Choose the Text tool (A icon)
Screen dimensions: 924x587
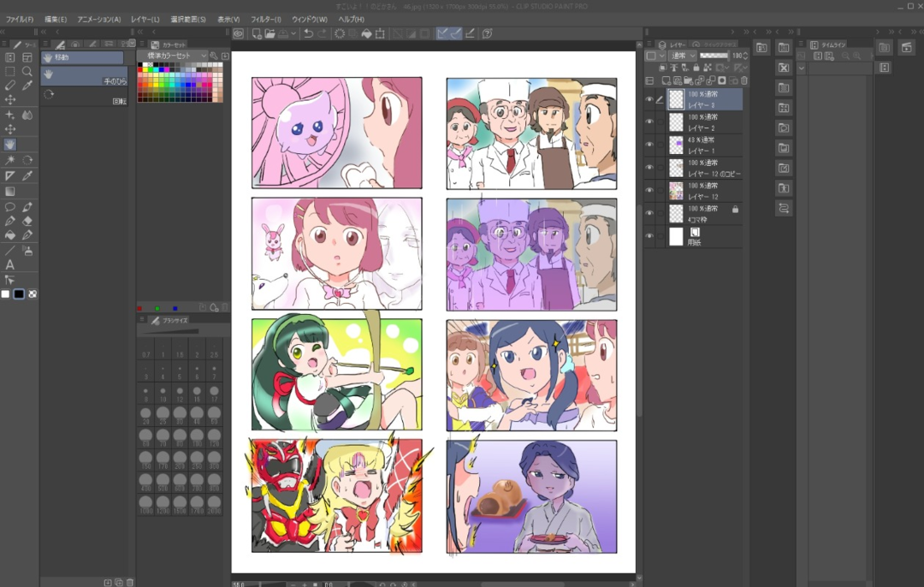(x=10, y=264)
